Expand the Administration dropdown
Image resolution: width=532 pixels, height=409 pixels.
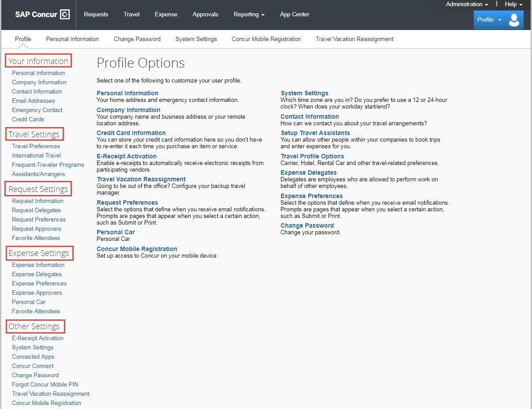click(467, 4)
